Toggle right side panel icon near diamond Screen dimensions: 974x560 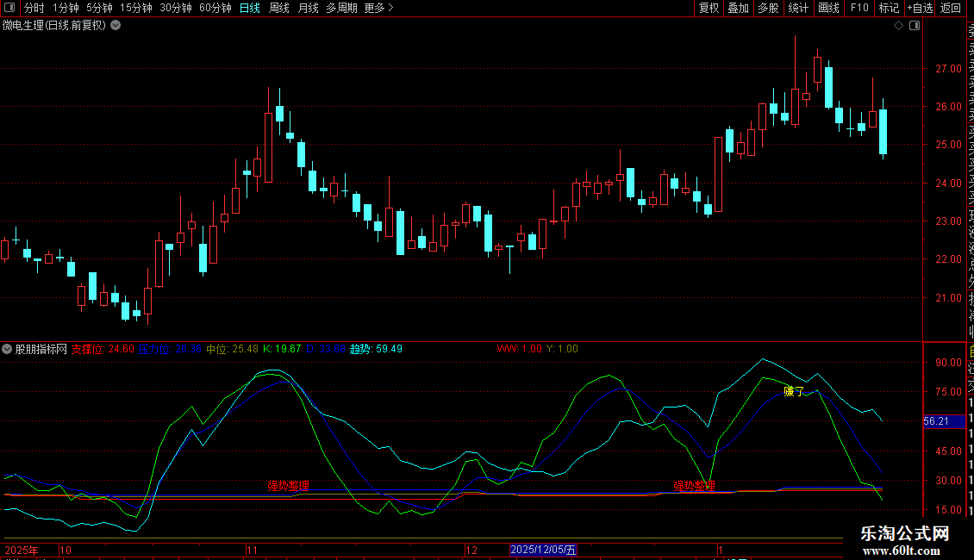(915, 26)
